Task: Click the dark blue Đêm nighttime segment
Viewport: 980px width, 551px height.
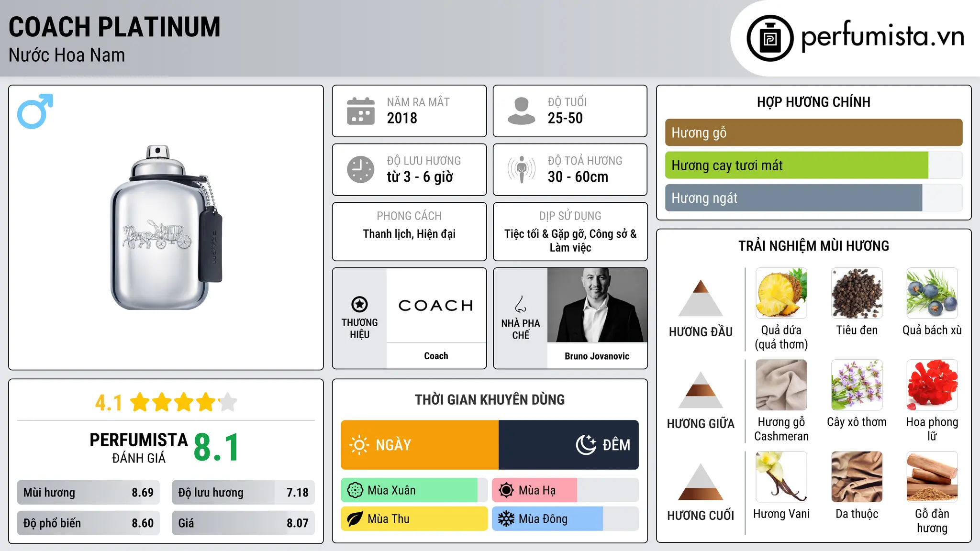Action: tap(568, 445)
